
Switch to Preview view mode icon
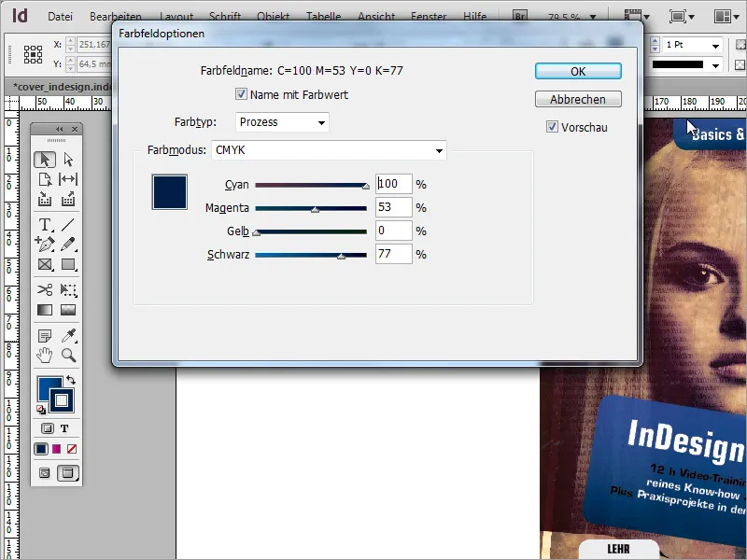pos(67,473)
